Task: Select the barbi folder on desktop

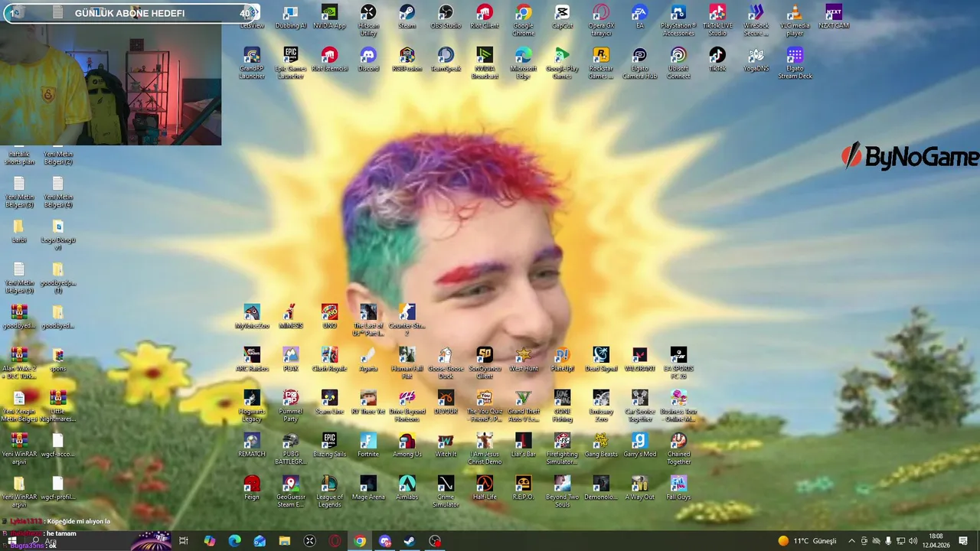Action: coord(19,231)
